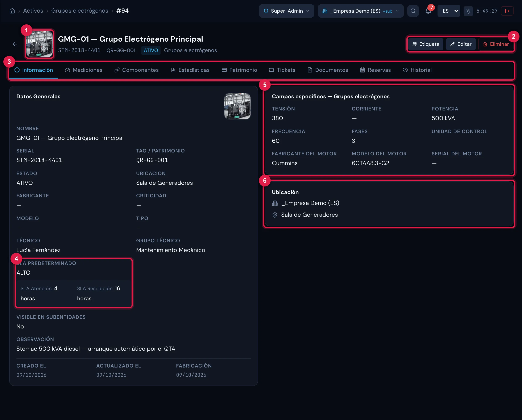Click the back arrow beside the asset photo
522x420 pixels.
[x=15, y=44]
